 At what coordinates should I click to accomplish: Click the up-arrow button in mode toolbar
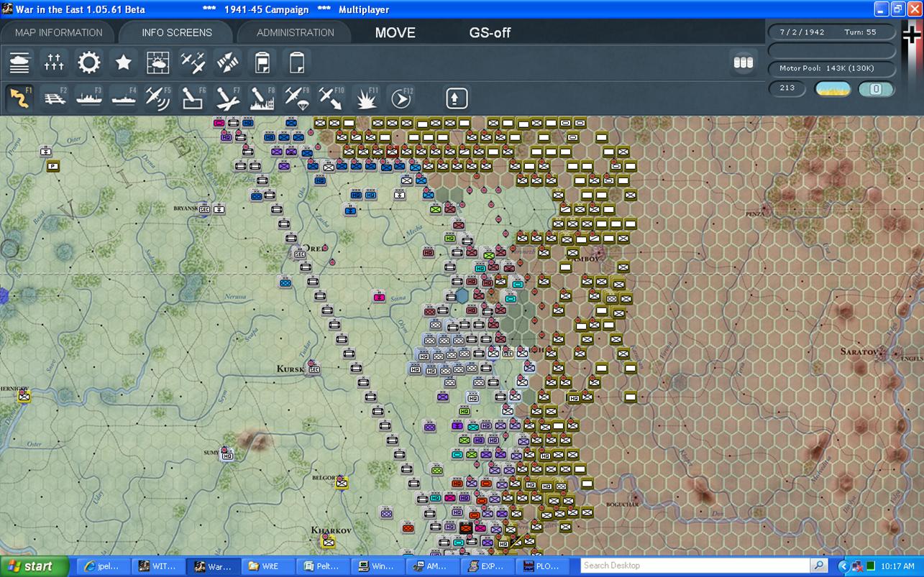point(457,98)
